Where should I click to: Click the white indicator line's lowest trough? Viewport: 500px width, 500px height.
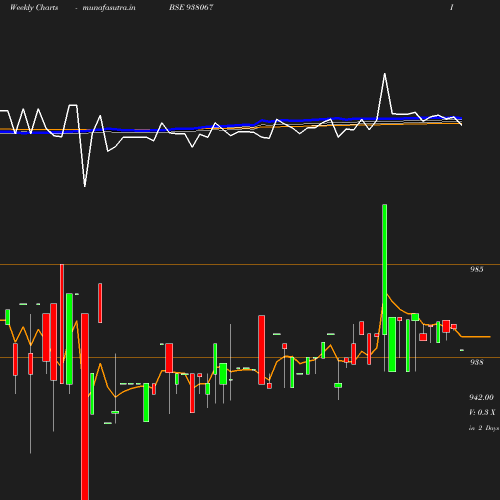pos(85,186)
